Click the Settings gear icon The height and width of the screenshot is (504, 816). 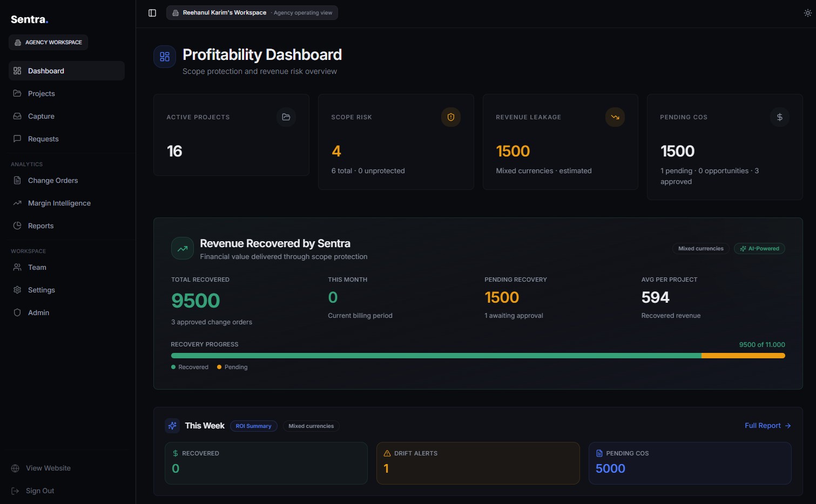tap(17, 290)
